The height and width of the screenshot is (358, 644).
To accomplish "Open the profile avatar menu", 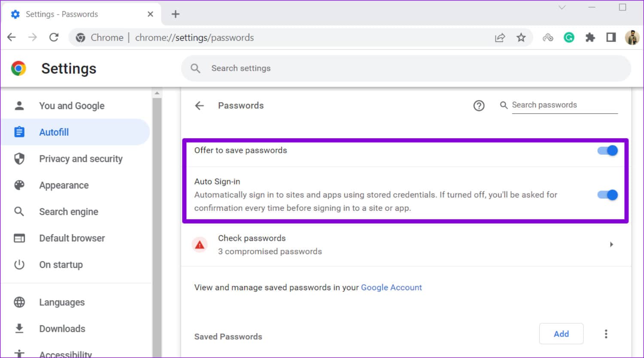I will pyautogui.click(x=632, y=38).
